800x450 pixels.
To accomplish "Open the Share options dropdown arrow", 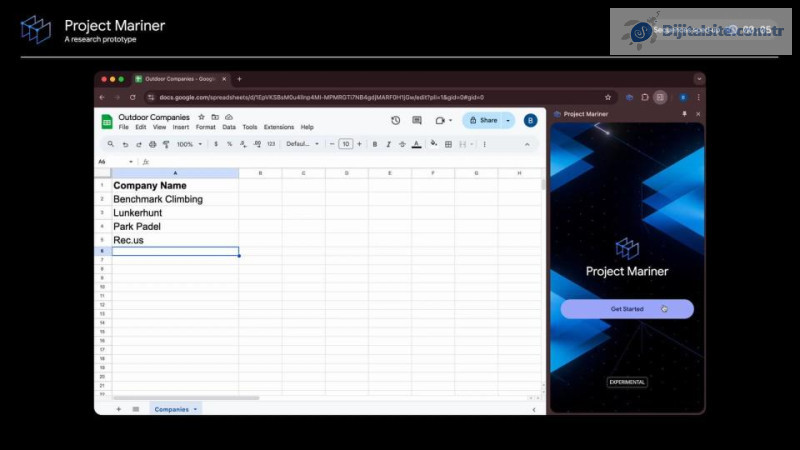I will pos(508,120).
